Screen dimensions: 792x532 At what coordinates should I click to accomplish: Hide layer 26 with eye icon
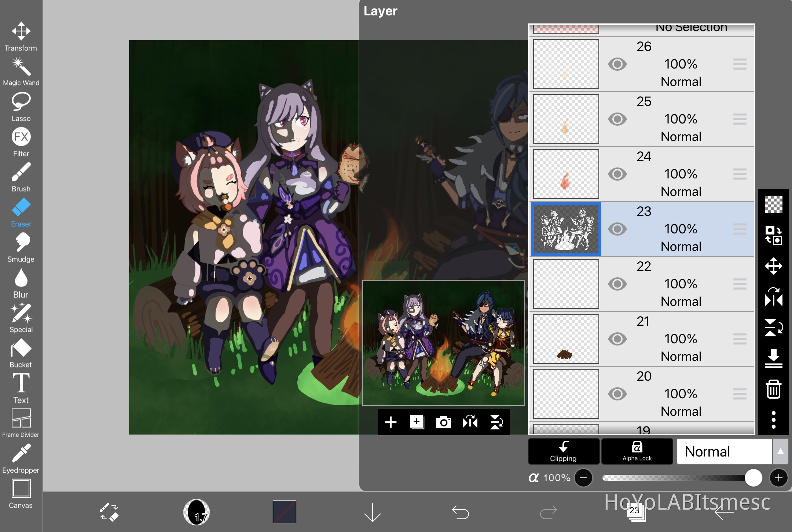tap(617, 64)
